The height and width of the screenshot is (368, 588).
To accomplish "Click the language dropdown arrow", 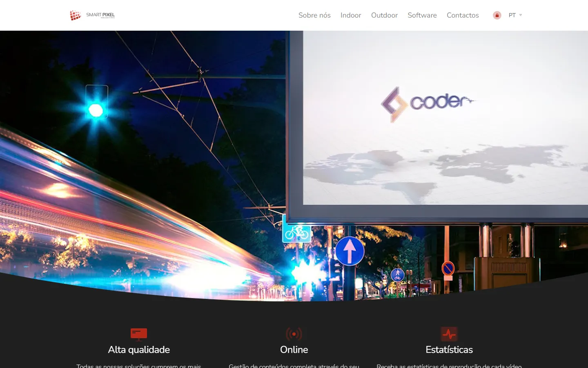I will click(521, 15).
